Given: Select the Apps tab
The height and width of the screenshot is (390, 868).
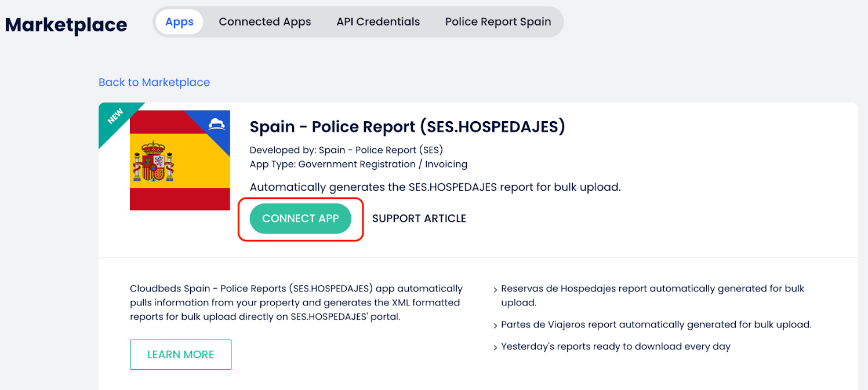Looking at the screenshot, I should click(179, 22).
